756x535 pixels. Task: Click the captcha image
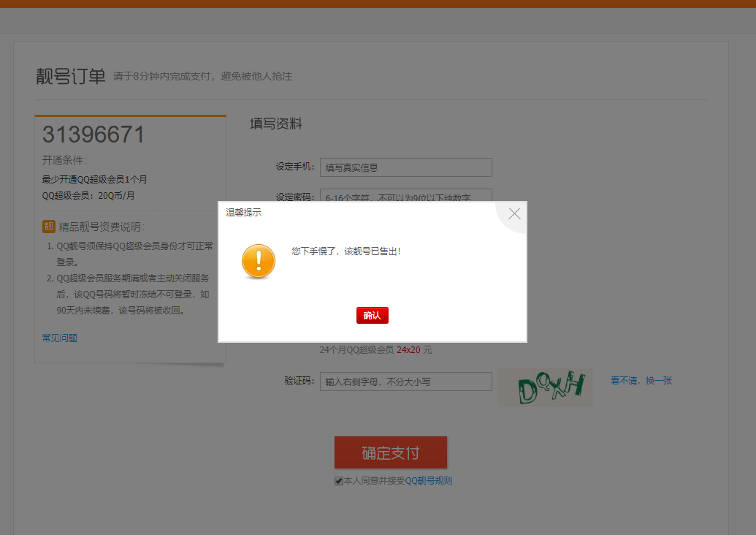546,388
